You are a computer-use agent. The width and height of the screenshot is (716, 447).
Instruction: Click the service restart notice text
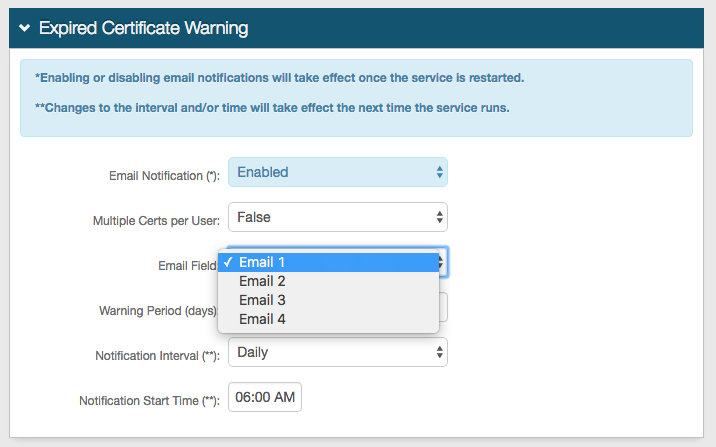279,78
